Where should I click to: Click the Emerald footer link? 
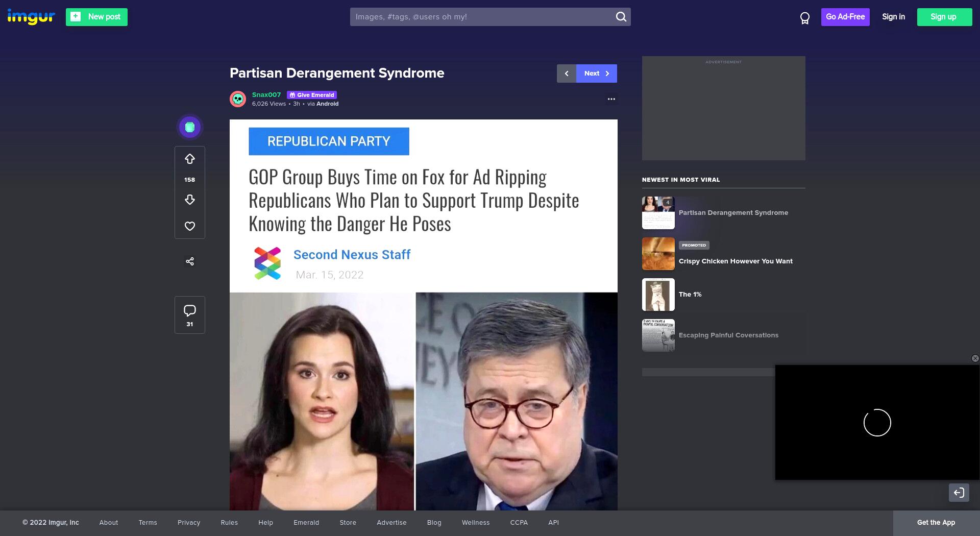tap(306, 523)
